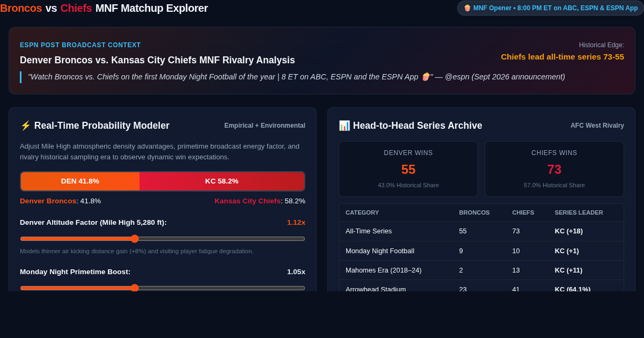The image size is (644, 338).
Task: Click the Chiefs column header
Action: pyautogui.click(x=523, y=212)
